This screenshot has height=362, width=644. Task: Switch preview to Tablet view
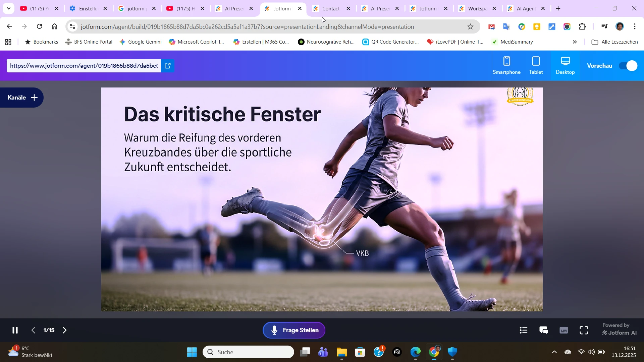[535, 65]
